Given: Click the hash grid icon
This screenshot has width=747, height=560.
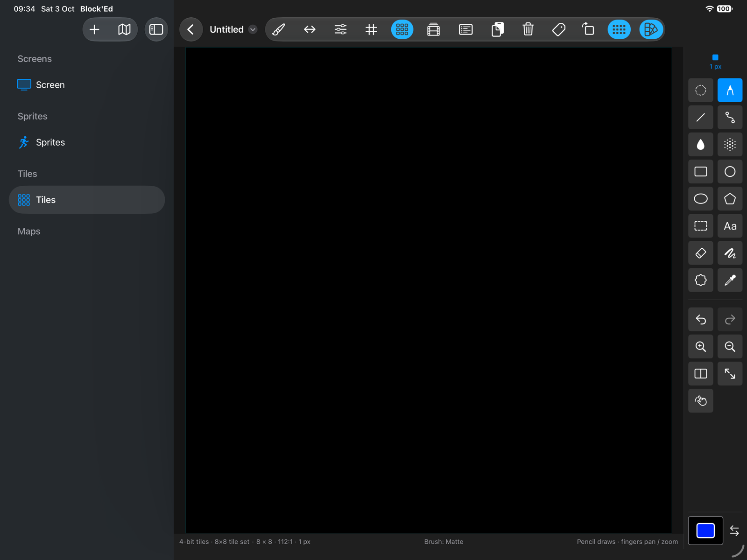Looking at the screenshot, I should pos(371,29).
